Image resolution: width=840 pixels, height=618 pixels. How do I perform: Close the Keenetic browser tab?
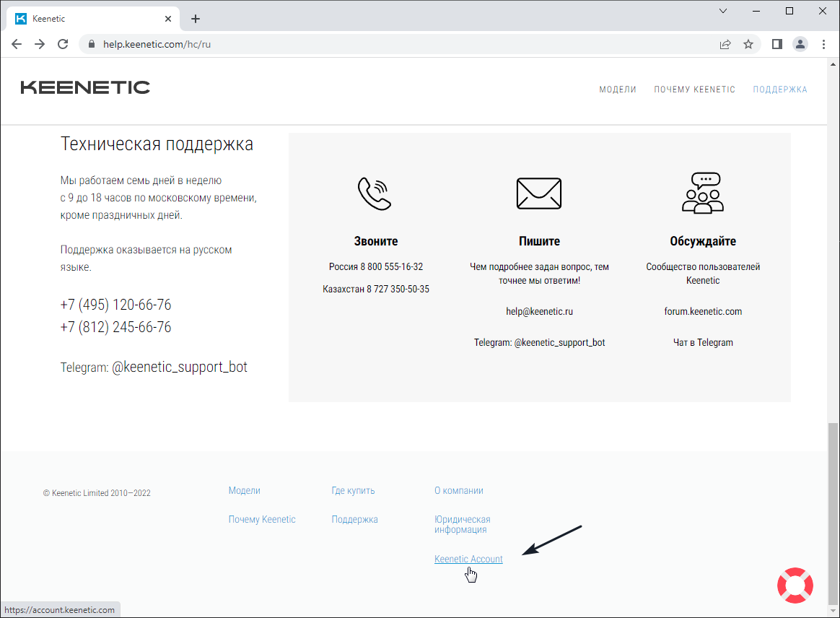(x=168, y=19)
